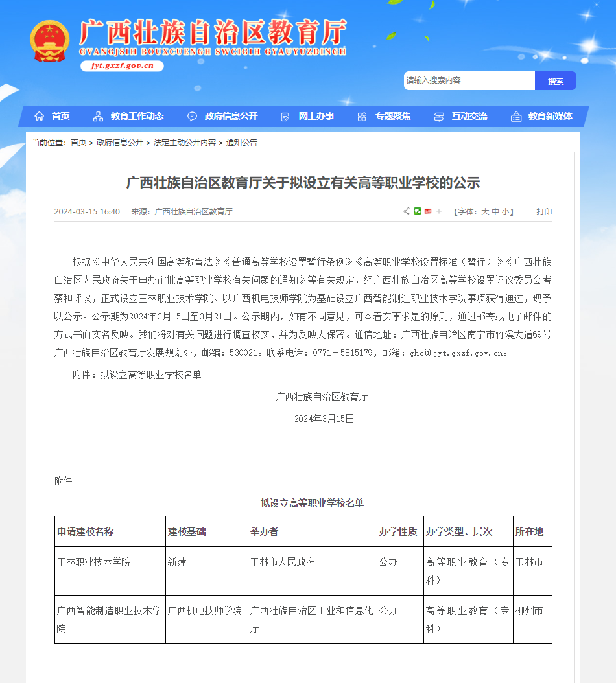Image resolution: width=616 pixels, height=683 pixels.
Task: Focus the 请输入搜索内容 search field
Action: pos(469,81)
